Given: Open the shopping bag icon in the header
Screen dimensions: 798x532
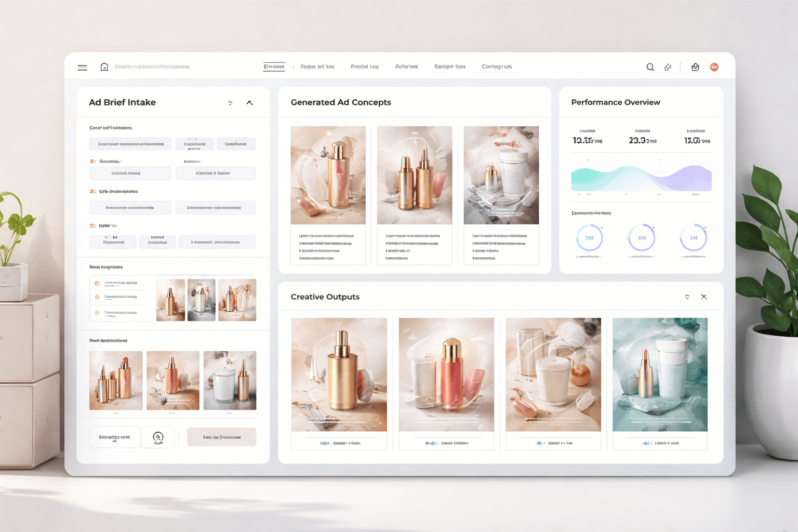Looking at the screenshot, I should click(695, 67).
